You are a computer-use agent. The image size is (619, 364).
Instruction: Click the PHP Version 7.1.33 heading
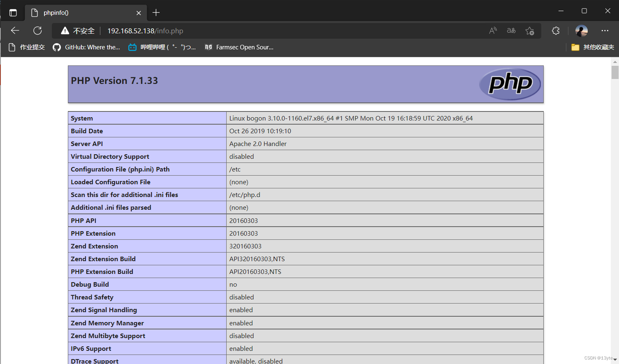tap(114, 81)
